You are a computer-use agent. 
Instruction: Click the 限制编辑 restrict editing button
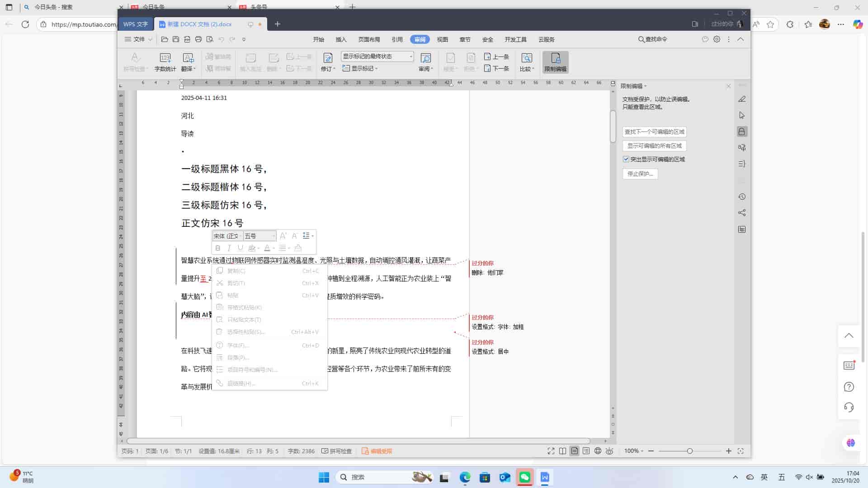(555, 62)
